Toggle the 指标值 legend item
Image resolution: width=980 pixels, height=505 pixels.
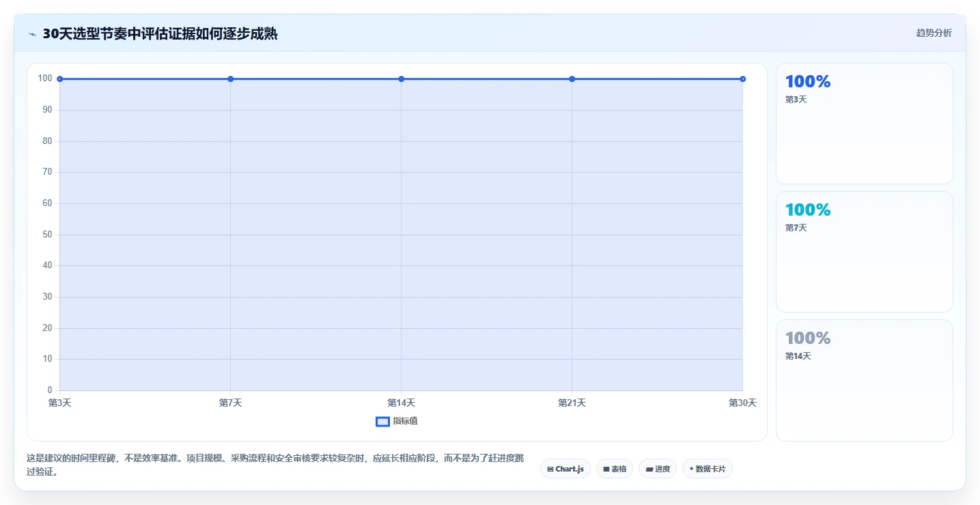397,421
